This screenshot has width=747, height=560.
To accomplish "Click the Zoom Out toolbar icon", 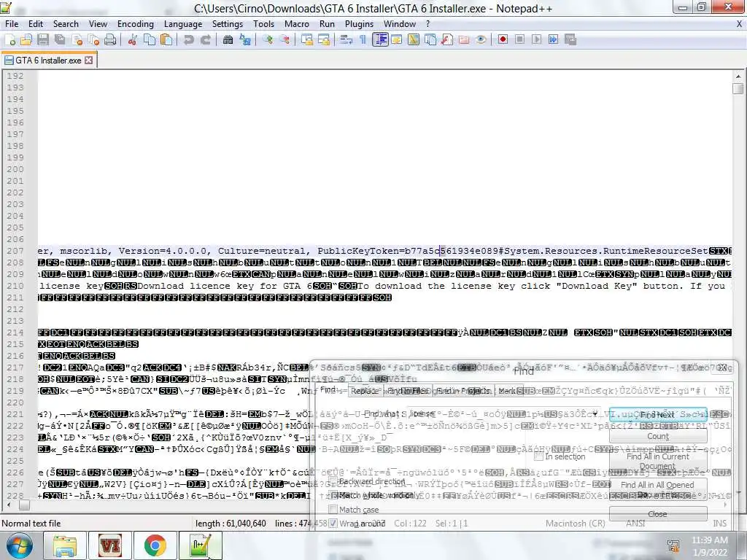I will [285, 40].
